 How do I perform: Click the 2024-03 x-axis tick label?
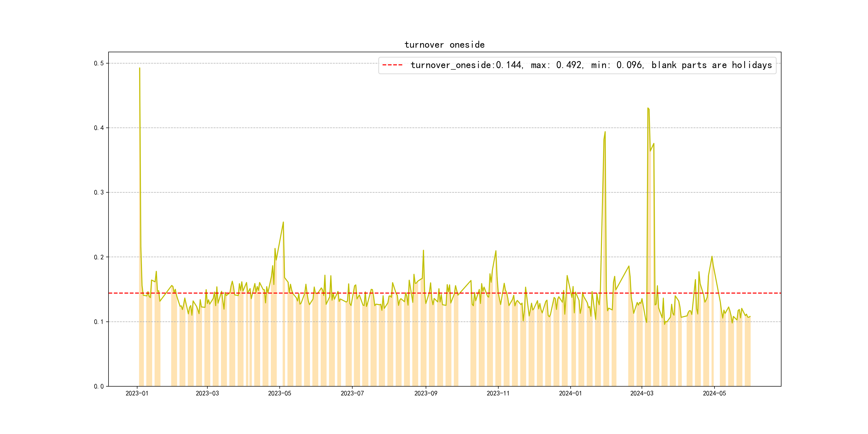(642, 393)
